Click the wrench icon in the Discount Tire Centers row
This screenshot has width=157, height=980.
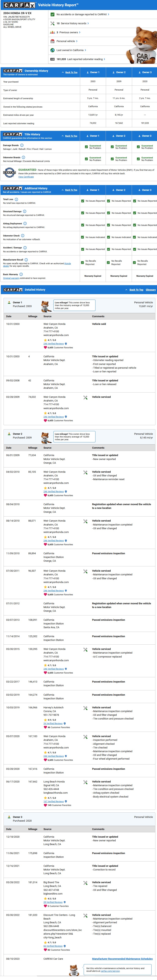85,916
